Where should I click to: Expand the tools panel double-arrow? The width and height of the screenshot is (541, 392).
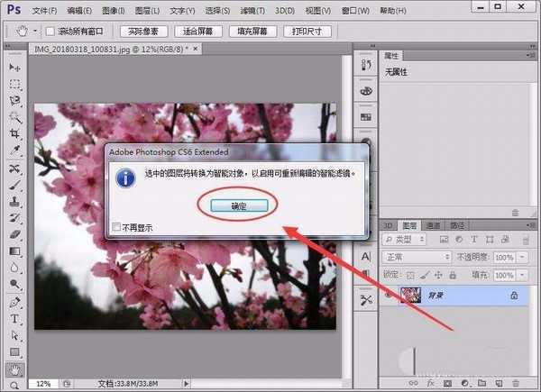[x=7, y=46]
